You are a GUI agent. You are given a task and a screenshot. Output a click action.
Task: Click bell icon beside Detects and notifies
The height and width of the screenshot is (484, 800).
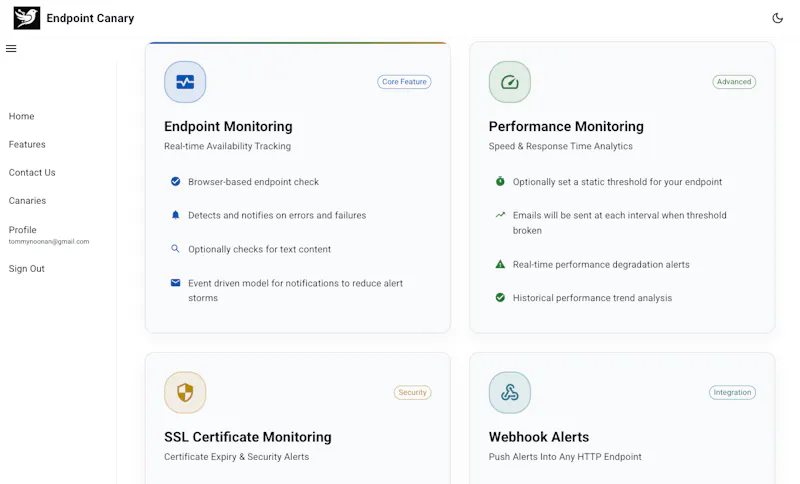tap(176, 215)
